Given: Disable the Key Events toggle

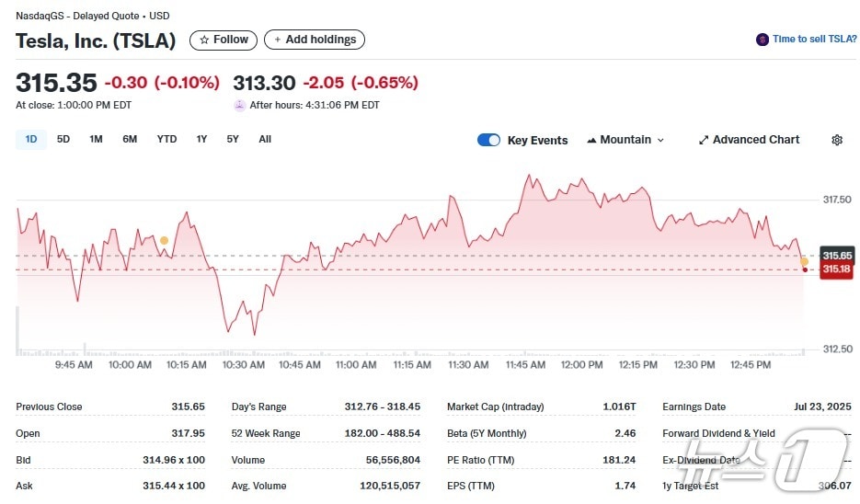Looking at the screenshot, I should (488, 140).
